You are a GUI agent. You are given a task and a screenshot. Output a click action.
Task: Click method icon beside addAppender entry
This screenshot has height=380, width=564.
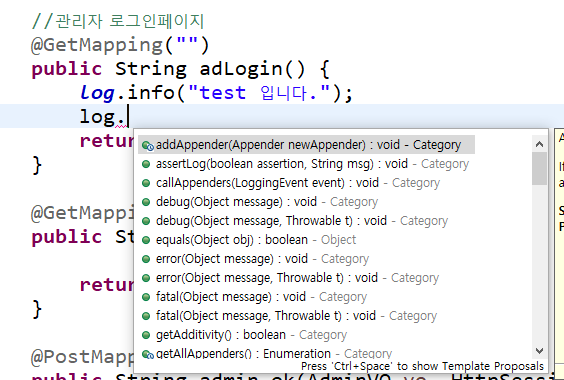(147, 145)
